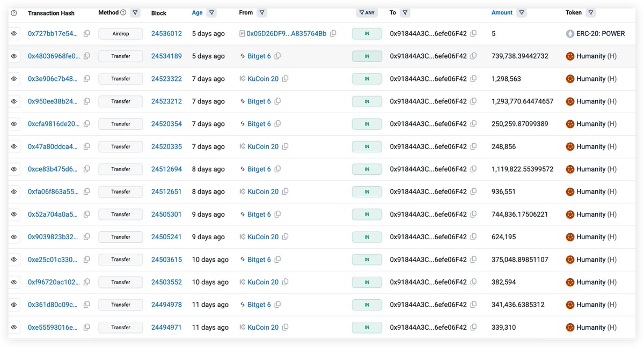Open transaction 0xf96720ac102
This screenshot has width=644, height=348.
[x=54, y=282]
